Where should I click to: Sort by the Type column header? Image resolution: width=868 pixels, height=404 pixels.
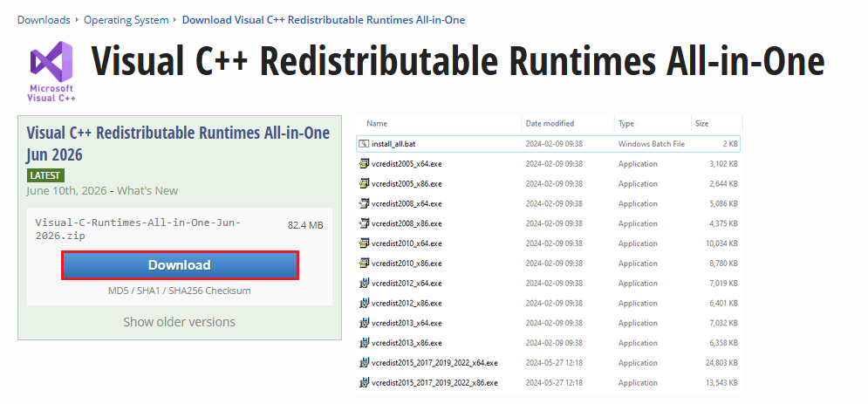click(x=626, y=123)
